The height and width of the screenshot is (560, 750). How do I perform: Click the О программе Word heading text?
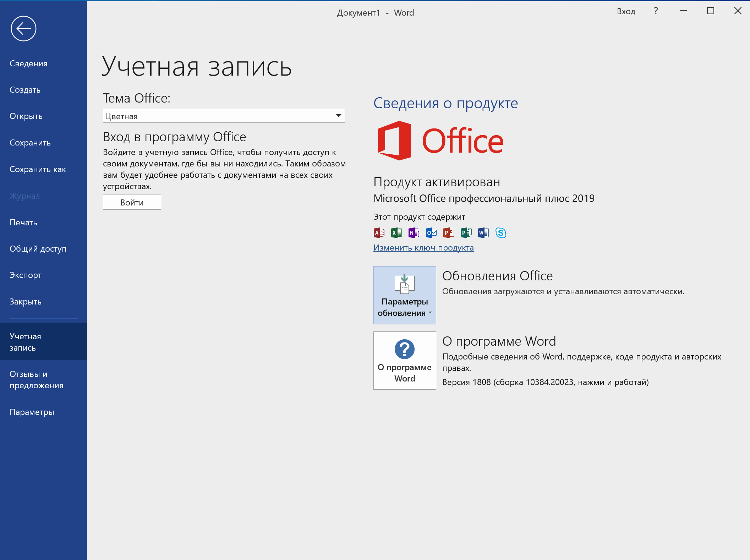pyautogui.click(x=499, y=341)
